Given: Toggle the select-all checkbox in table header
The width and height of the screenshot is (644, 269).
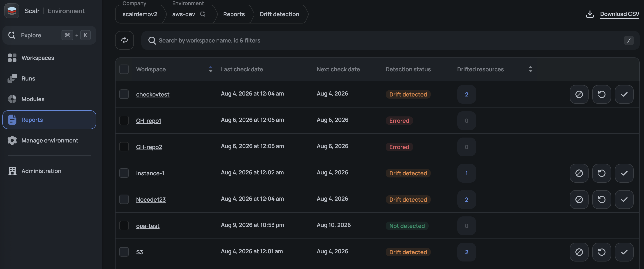Looking at the screenshot, I should [x=124, y=69].
